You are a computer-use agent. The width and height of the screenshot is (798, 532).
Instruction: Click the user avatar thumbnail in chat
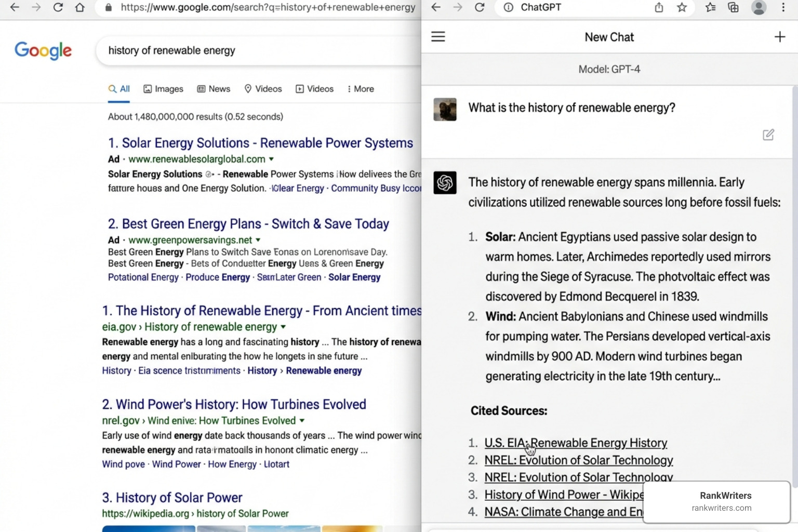coord(445,110)
